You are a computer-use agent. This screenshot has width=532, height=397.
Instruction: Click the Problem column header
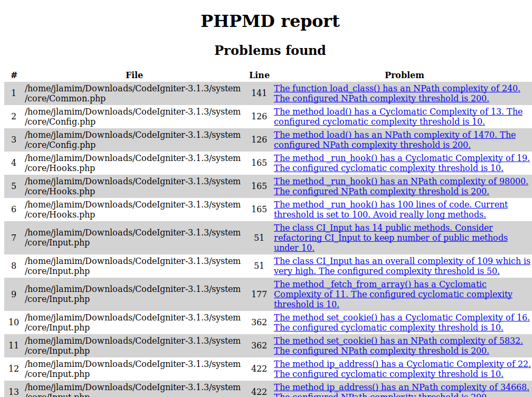(404, 75)
